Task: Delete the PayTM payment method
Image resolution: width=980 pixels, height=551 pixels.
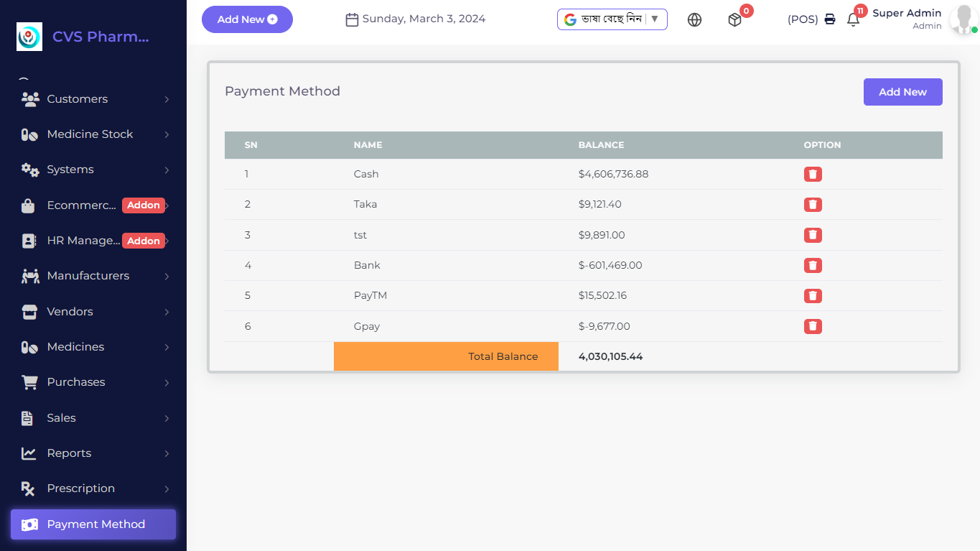Action: click(x=813, y=295)
